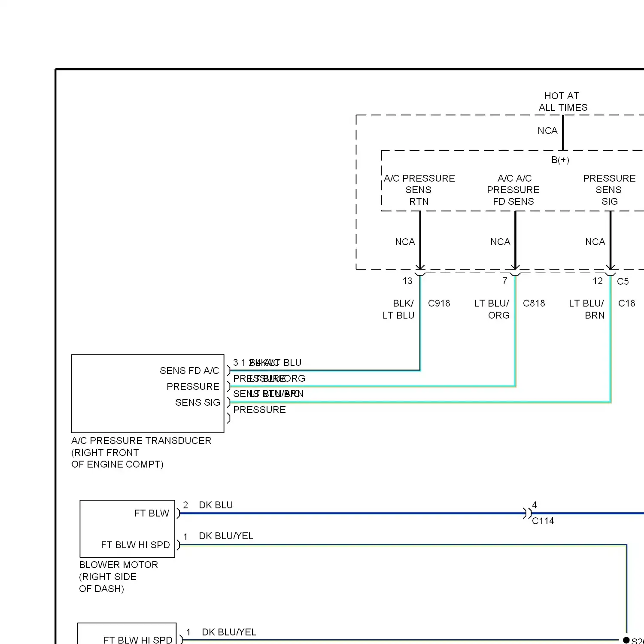The image size is (644, 644).
Task: Select the blower motor 'DK BLU/YEL' pin 1 label
Action: click(x=226, y=536)
